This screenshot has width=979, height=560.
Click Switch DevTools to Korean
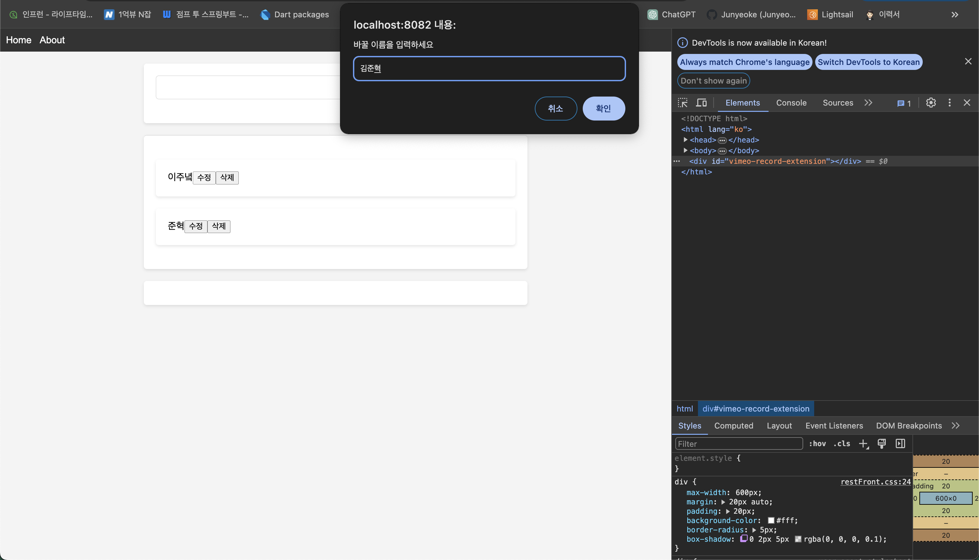[x=868, y=62]
